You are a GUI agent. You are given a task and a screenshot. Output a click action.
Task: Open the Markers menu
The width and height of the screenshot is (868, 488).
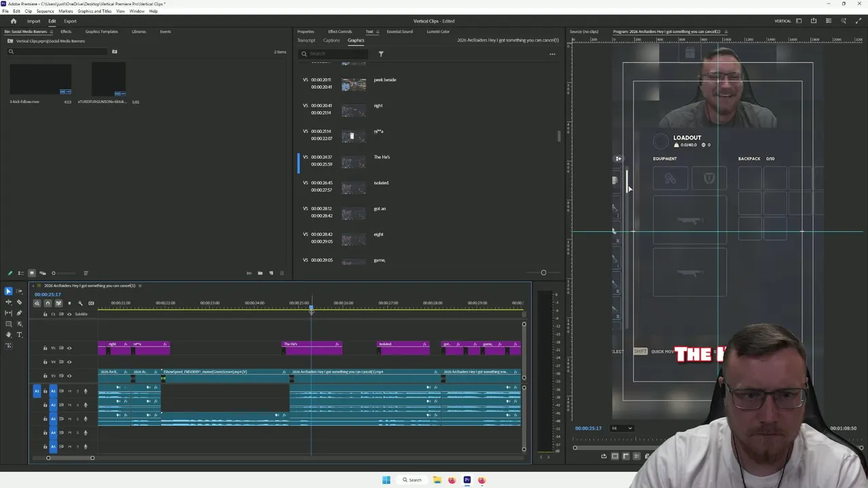click(x=66, y=12)
